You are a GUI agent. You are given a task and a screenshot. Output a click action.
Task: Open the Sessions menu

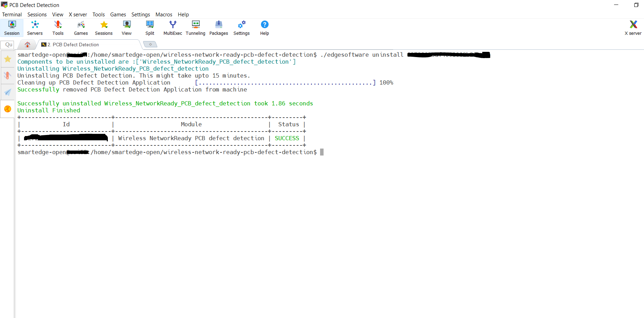[x=37, y=15]
